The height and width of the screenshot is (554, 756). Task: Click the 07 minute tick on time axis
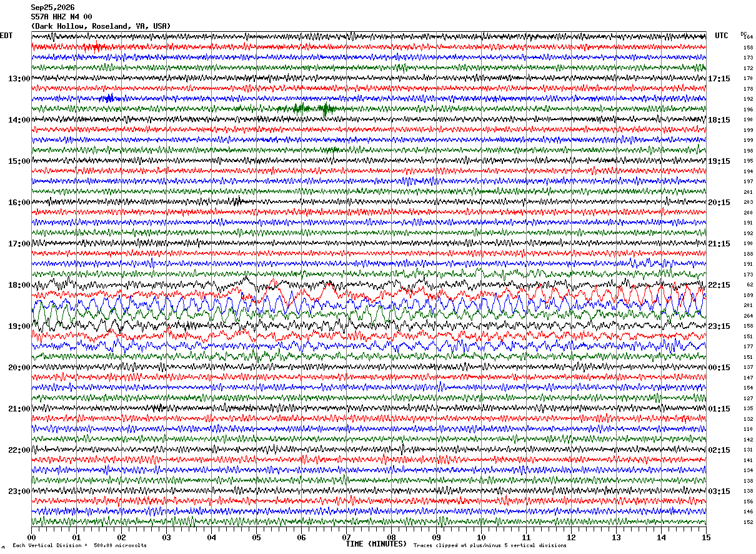coord(346,538)
